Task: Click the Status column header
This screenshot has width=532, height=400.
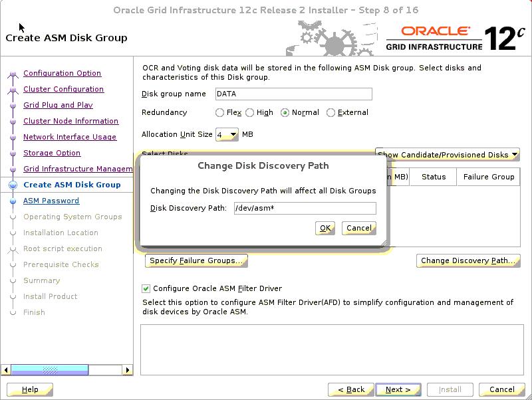Action: 434,177
